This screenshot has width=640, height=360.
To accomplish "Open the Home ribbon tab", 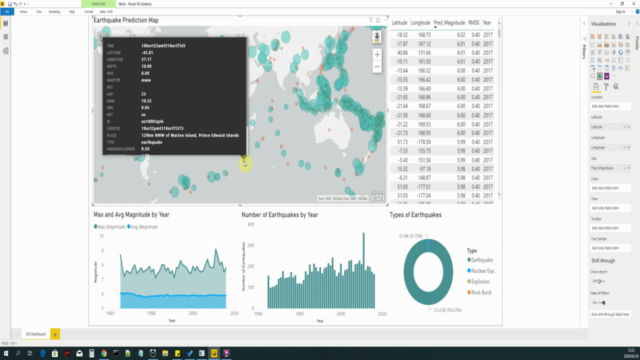I will pos(24,11).
